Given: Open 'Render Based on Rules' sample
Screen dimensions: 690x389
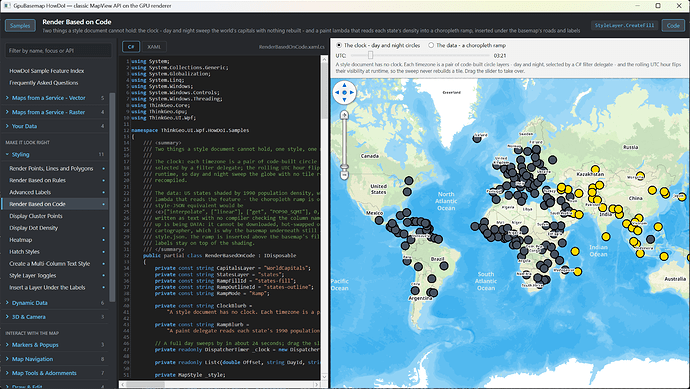Looking at the screenshot, I should (x=55, y=180).
